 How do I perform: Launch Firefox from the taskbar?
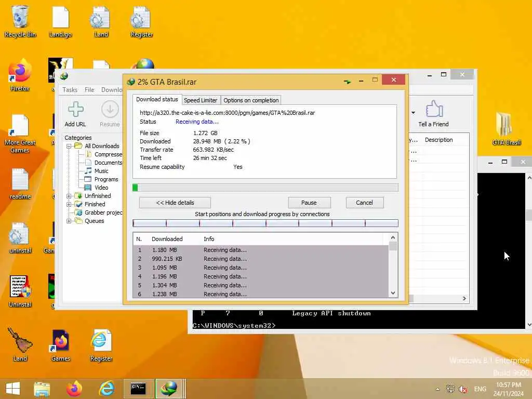[x=74, y=389]
